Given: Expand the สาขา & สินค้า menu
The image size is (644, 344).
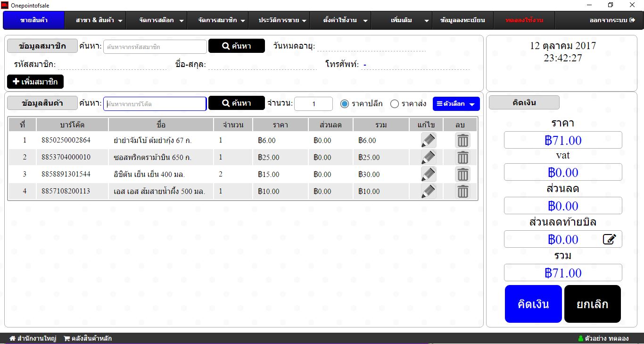Looking at the screenshot, I should tap(99, 20).
